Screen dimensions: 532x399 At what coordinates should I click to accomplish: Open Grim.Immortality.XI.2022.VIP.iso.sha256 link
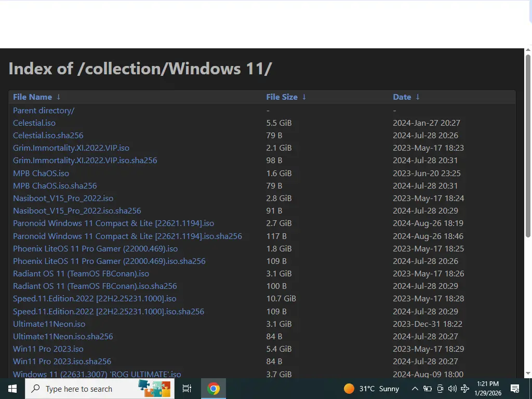(x=85, y=161)
